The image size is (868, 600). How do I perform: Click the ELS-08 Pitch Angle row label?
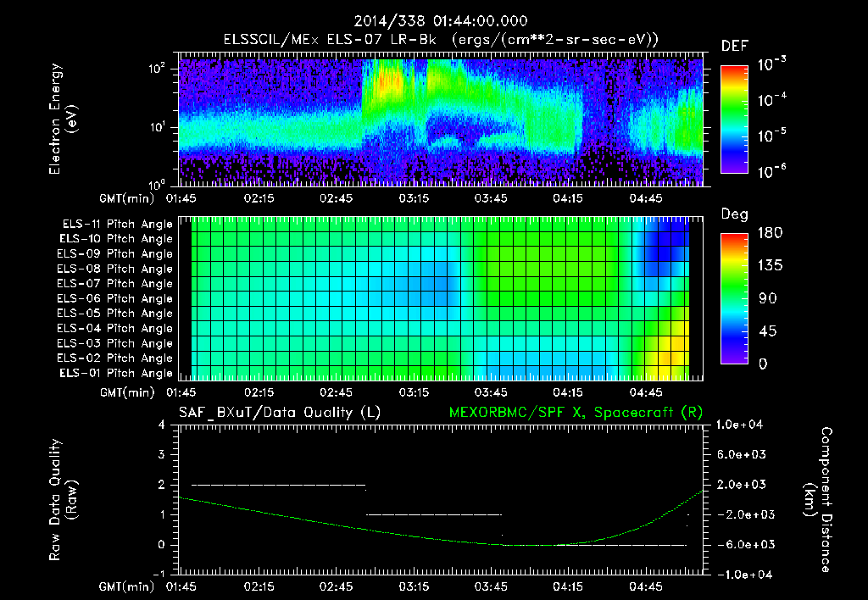115,269
